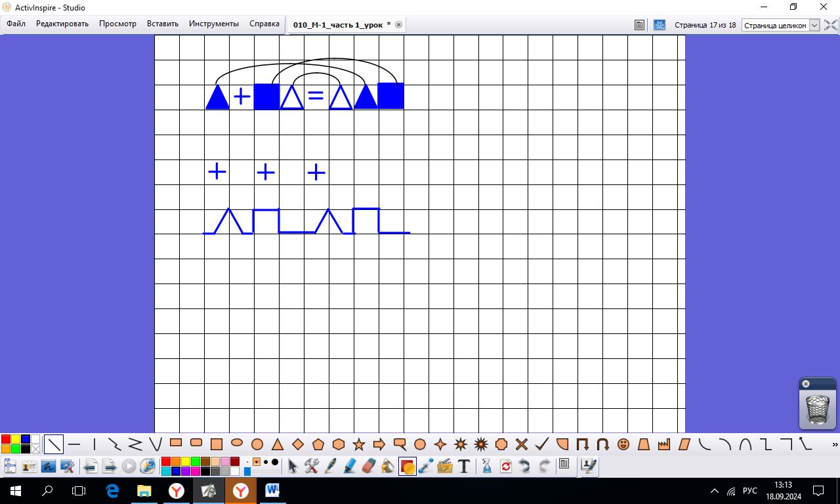Show hidden system tray icons

click(715, 491)
